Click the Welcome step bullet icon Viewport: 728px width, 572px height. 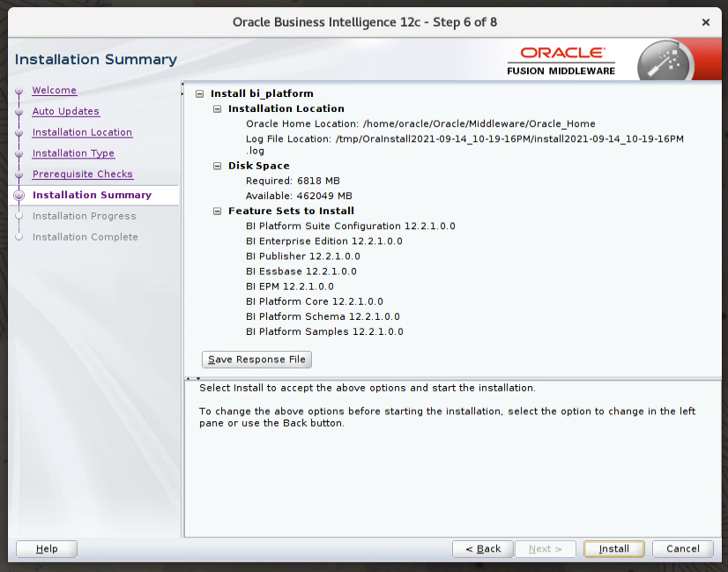click(19, 91)
